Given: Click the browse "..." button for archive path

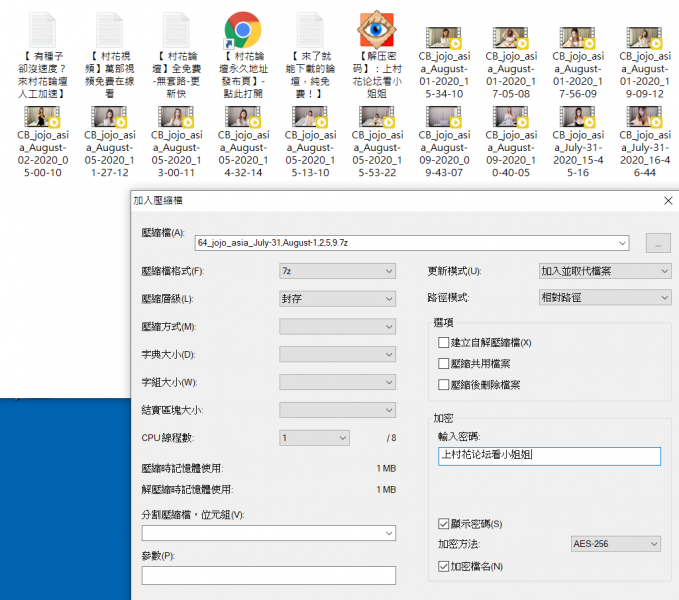Looking at the screenshot, I should click(658, 242).
